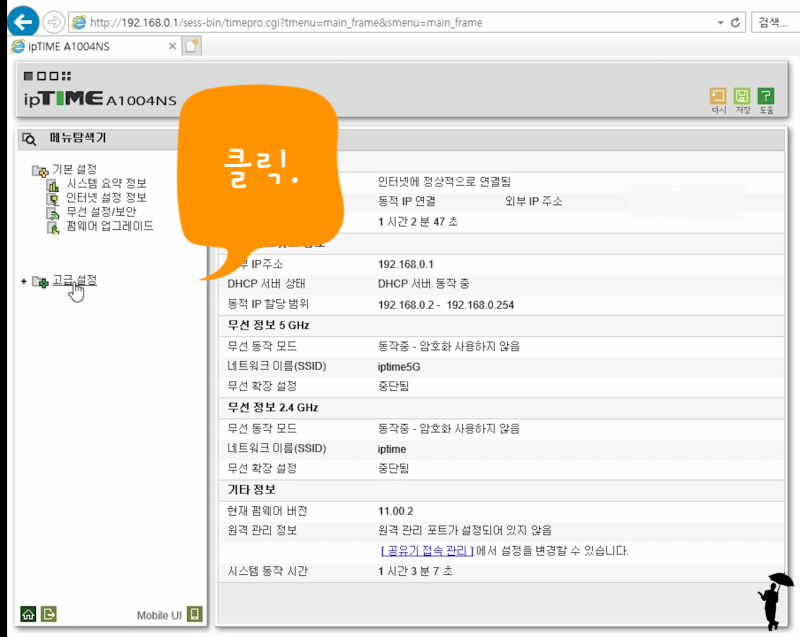800x637 pixels.
Task: Click the Mobile UI phone icon
Action: [194, 614]
